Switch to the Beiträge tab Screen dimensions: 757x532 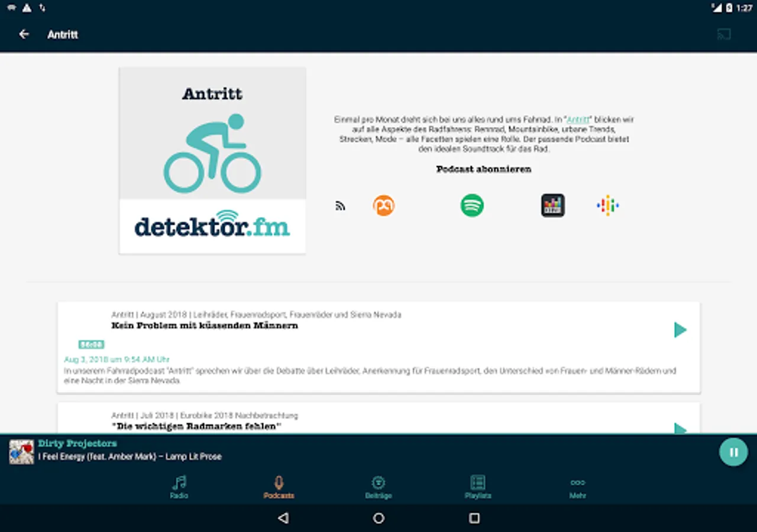[378, 487]
